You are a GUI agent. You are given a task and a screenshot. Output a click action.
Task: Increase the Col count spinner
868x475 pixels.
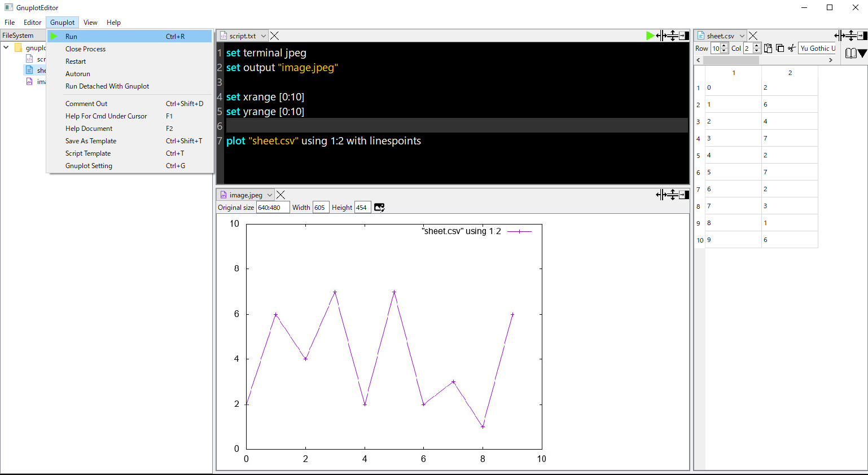(x=757, y=46)
